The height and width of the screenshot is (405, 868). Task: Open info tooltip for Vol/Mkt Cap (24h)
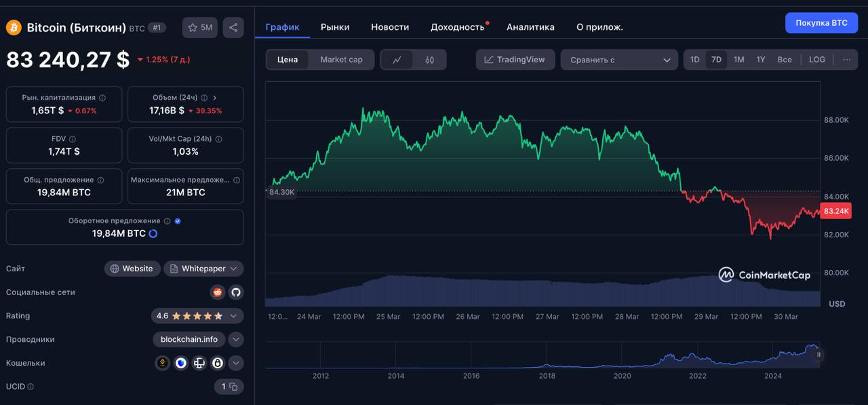(x=219, y=139)
